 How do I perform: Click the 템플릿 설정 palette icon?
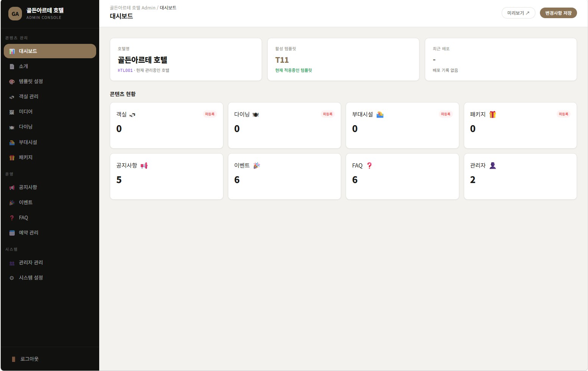(12, 82)
